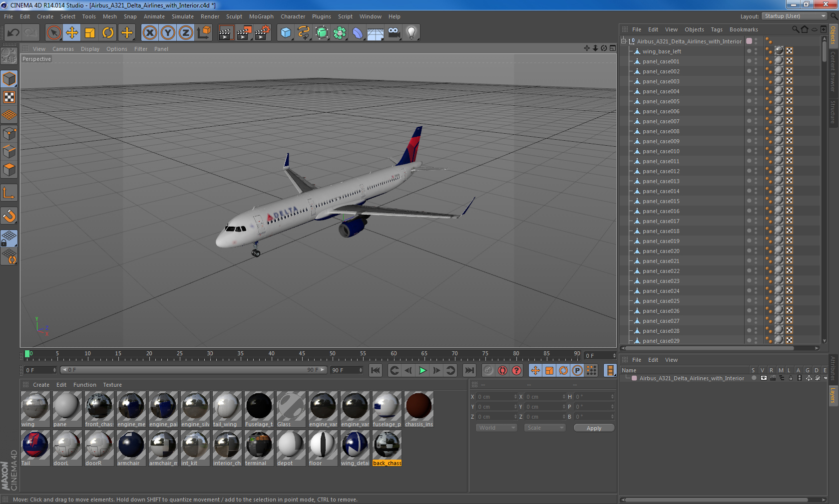Toggle Z axis lock
839x504 pixels.
(186, 33)
